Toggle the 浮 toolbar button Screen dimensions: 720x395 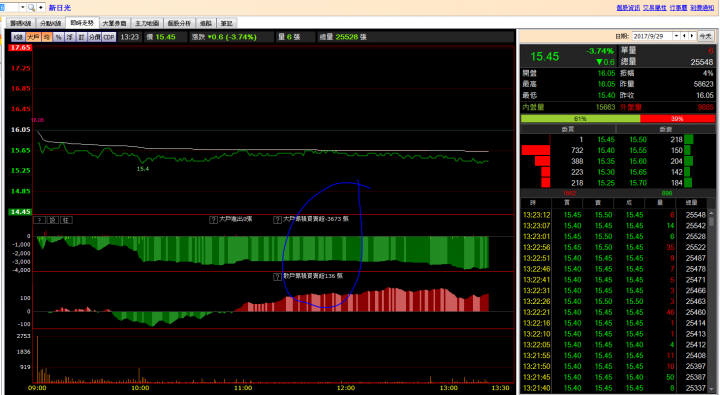pyautogui.click(x=70, y=37)
